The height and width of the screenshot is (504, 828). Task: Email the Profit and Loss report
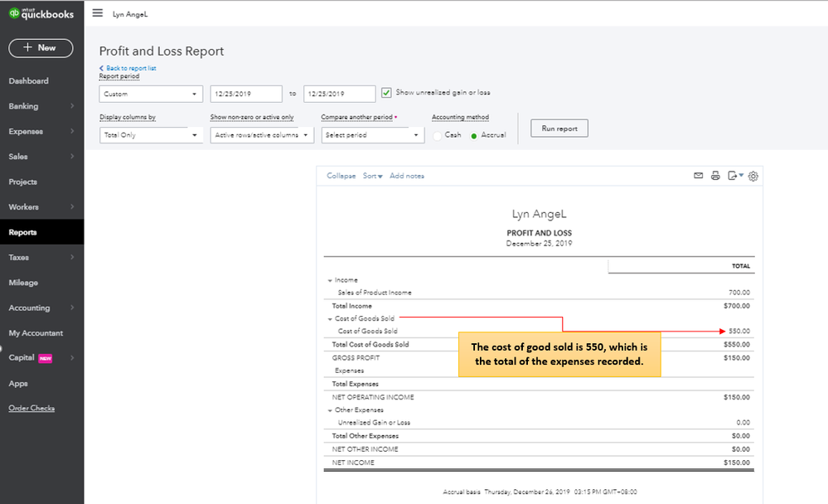point(698,176)
